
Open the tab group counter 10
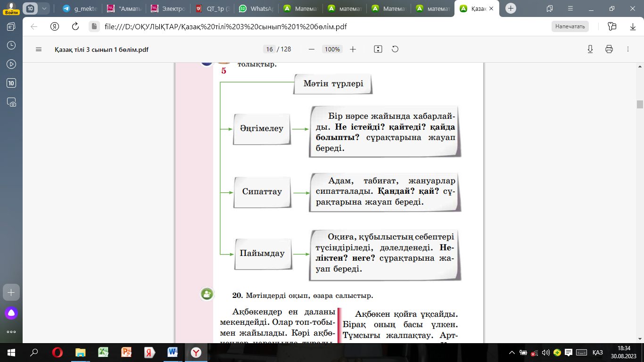[x=31, y=8]
